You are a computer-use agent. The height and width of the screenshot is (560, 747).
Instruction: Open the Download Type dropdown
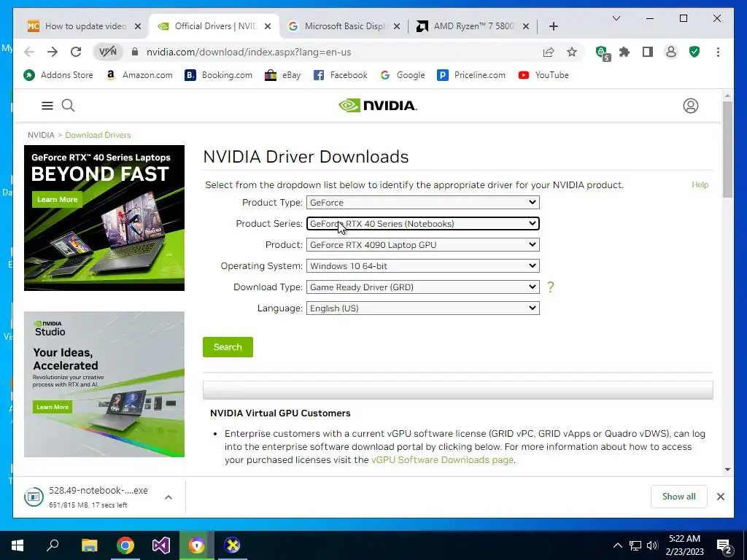pyautogui.click(x=422, y=287)
